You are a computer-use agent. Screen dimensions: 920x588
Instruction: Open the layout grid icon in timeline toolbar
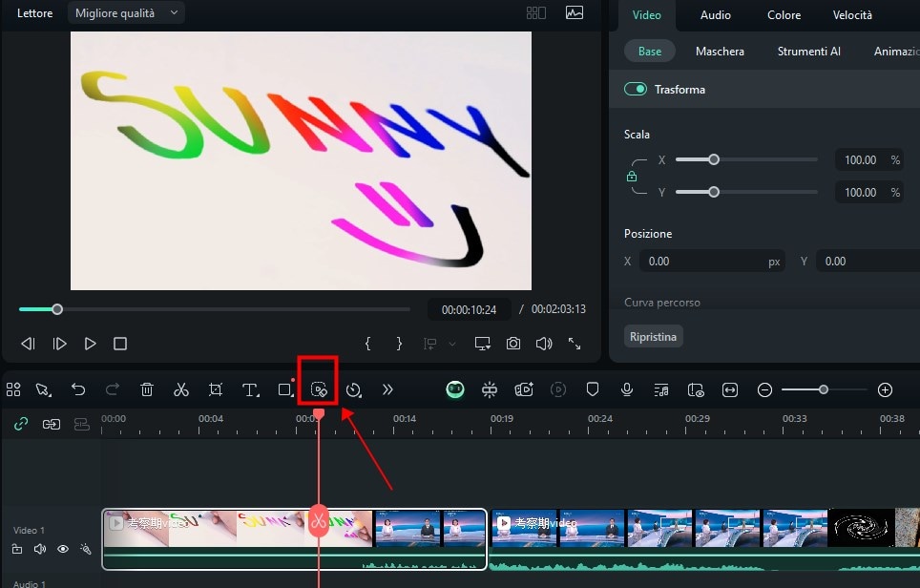(x=13, y=389)
